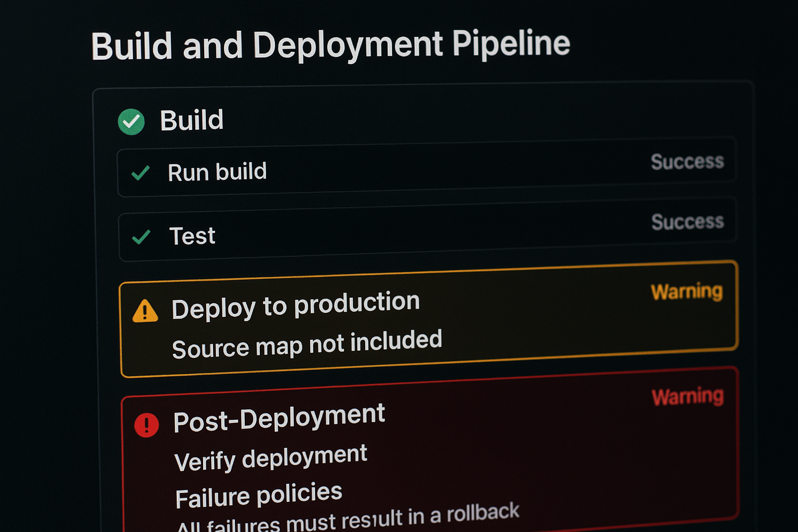
Task: Click the green check circle beside Build
Action: tap(131, 122)
